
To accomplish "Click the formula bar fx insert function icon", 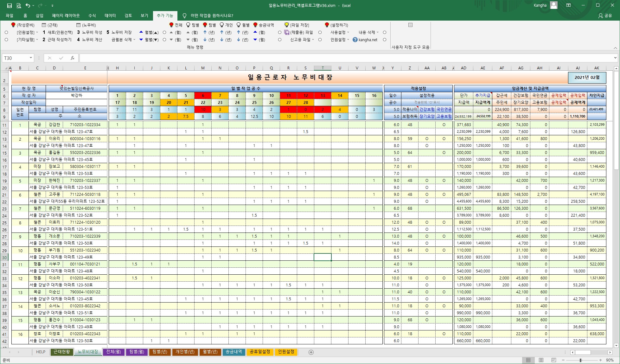I will click(73, 58).
